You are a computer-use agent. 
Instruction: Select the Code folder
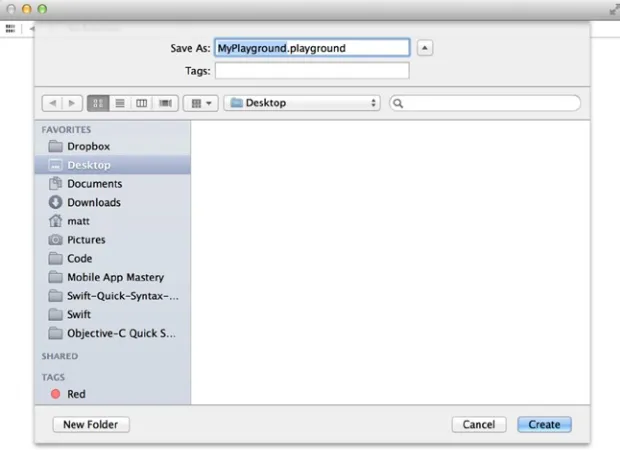(x=113, y=258)
